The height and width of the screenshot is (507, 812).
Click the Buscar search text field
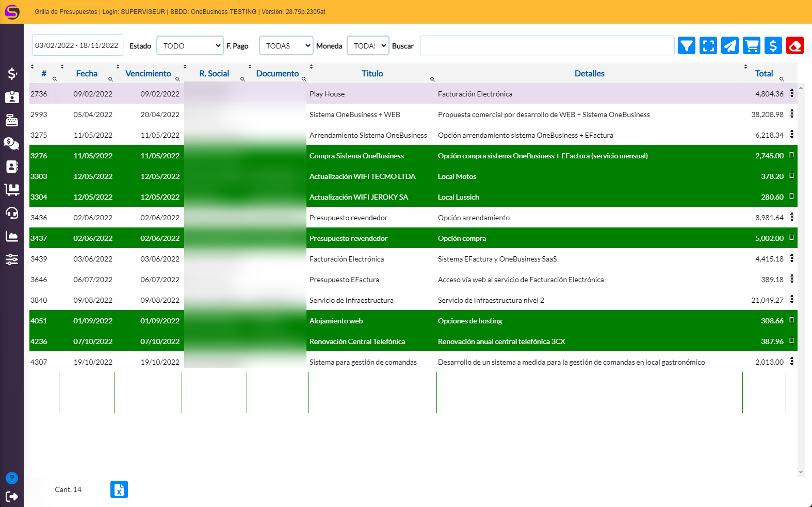pyautogui.click(x=547, y=46)
